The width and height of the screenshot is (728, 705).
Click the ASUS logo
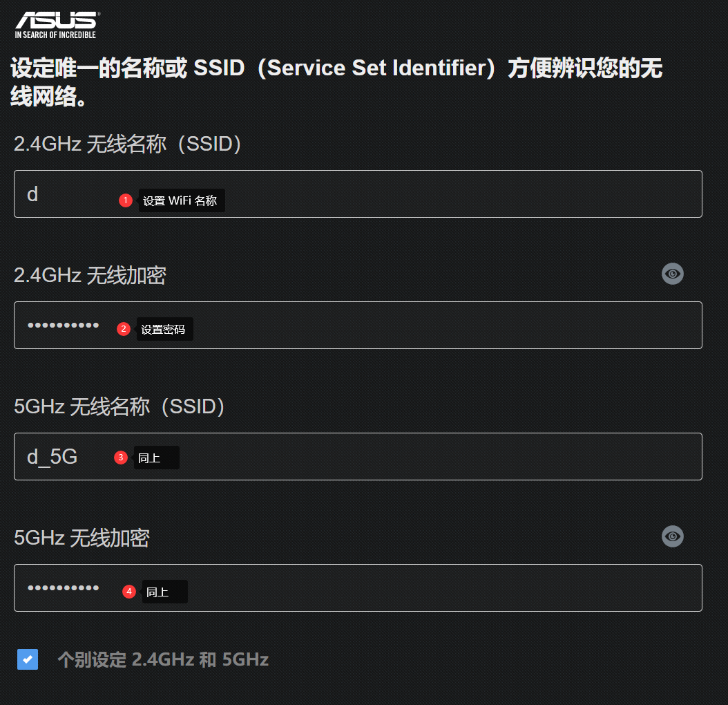click(57, 25)
